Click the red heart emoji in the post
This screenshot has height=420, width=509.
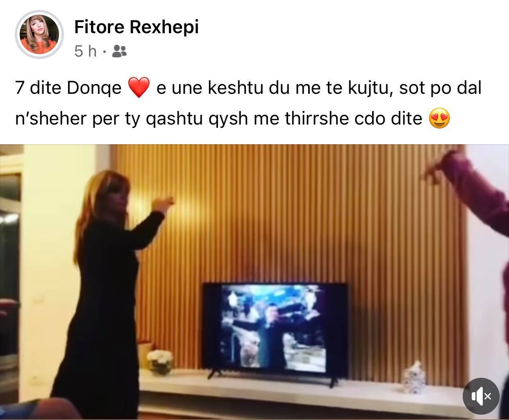coord(139,88)
